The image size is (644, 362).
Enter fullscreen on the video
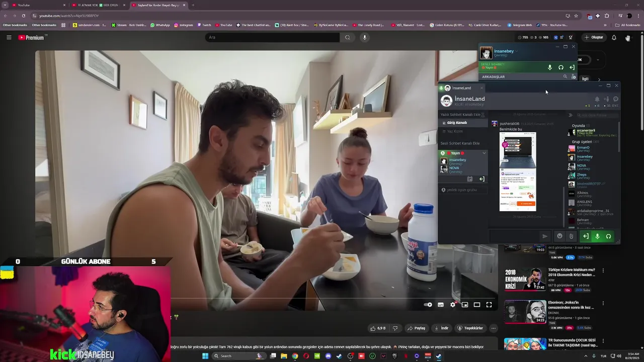pos(489,305)
